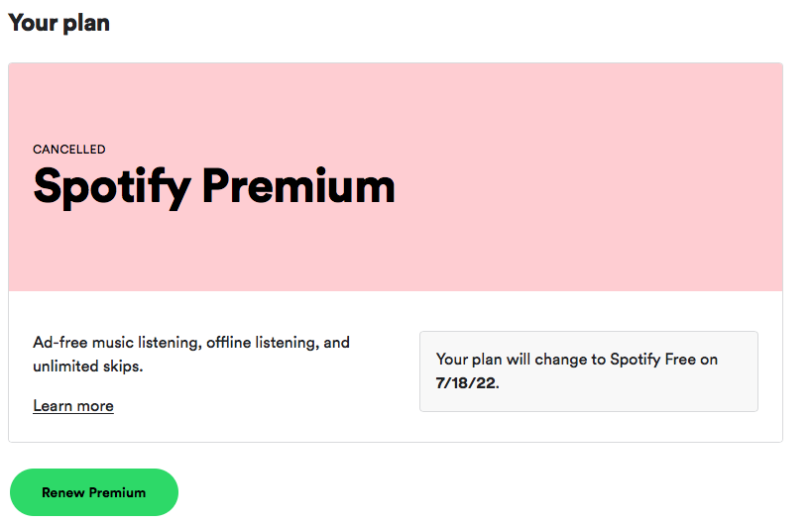Click the word Renew on green button
The width and height of the screenshot is (812, 524).
tap(63, 492)
